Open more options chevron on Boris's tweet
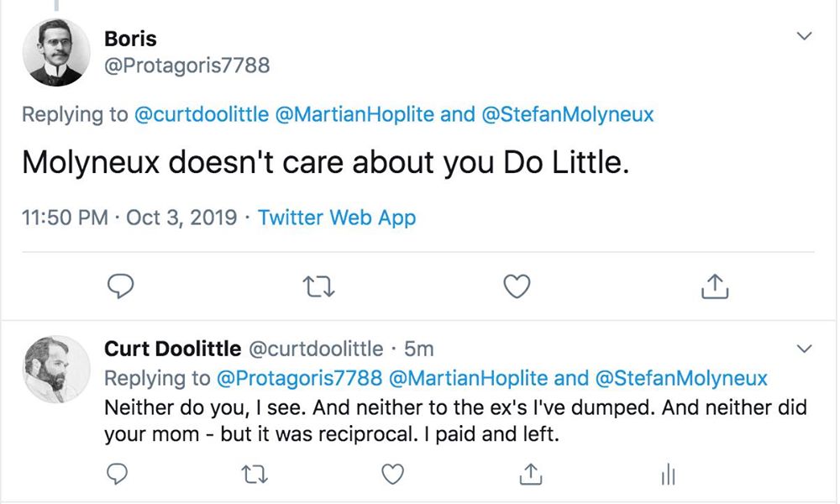Screen dimensions: 840x504 point(804,36)
